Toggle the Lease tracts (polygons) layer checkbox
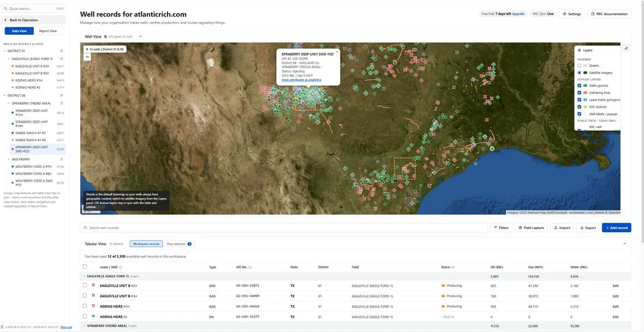Image resolution: width=644 pixels, height=332 pixels. point(579,100)
